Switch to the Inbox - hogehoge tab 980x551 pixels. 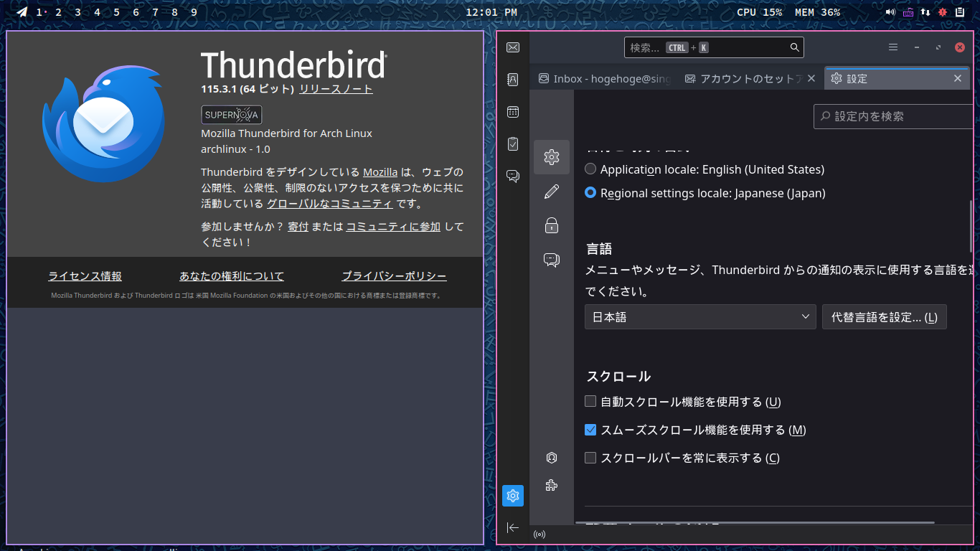point(604,79)
